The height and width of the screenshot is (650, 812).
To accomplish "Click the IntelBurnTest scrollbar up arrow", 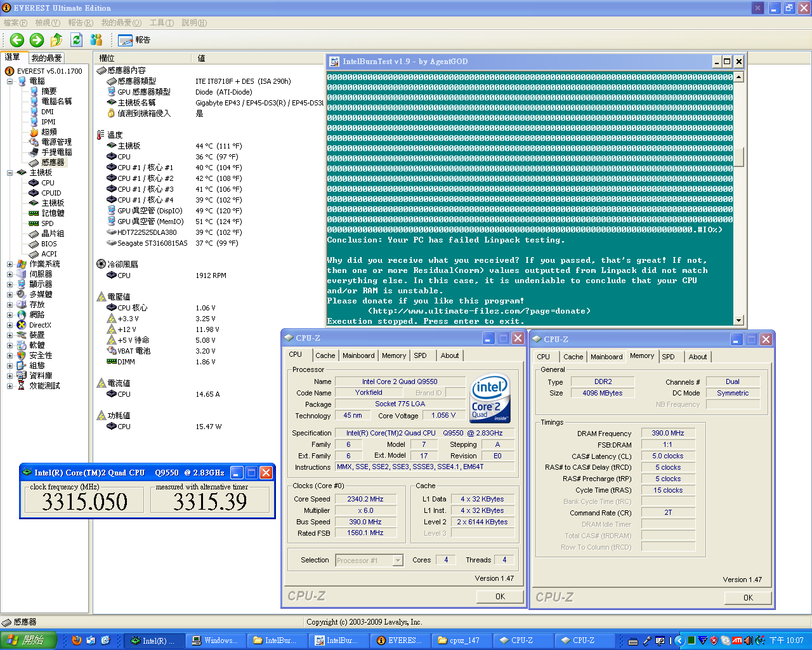I will (738, 77).
